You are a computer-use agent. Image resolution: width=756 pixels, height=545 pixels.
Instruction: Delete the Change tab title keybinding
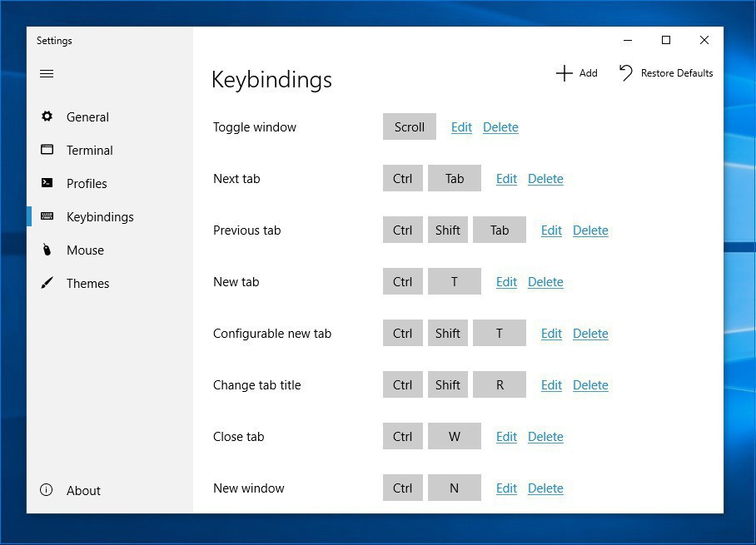pos(590,385)
